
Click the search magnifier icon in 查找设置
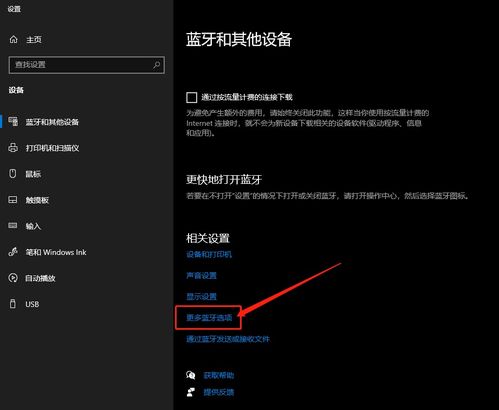(156, 65)
